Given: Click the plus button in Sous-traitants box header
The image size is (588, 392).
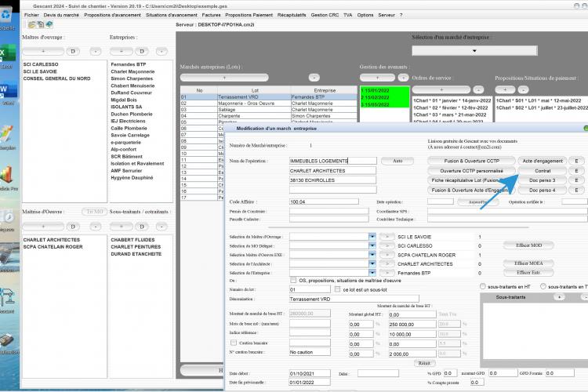Looking at the screenshot, I should coord(559,297).
